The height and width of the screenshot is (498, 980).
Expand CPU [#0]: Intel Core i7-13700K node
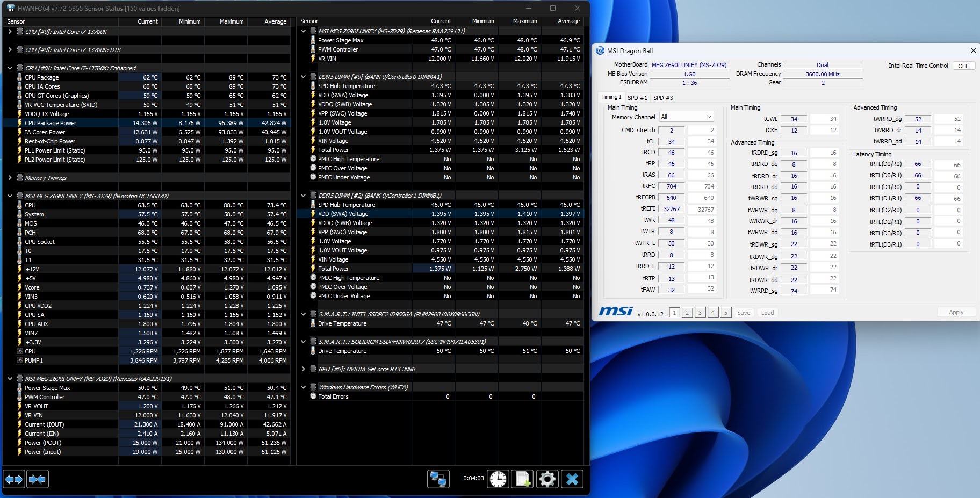(10, 32)
